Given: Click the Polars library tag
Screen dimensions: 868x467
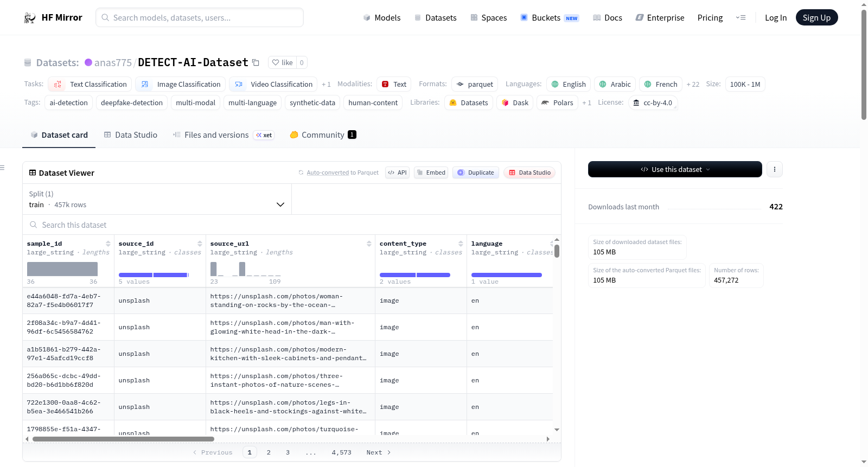Looking at the screenshot, I should [557, 103].
